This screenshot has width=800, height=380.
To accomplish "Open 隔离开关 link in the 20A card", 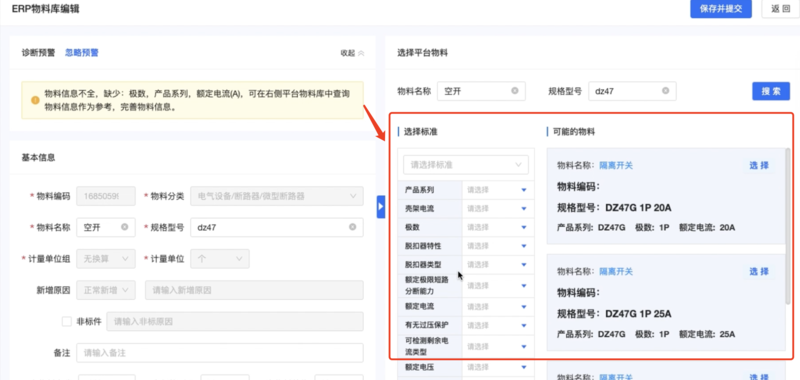I will tap(616, 165).
